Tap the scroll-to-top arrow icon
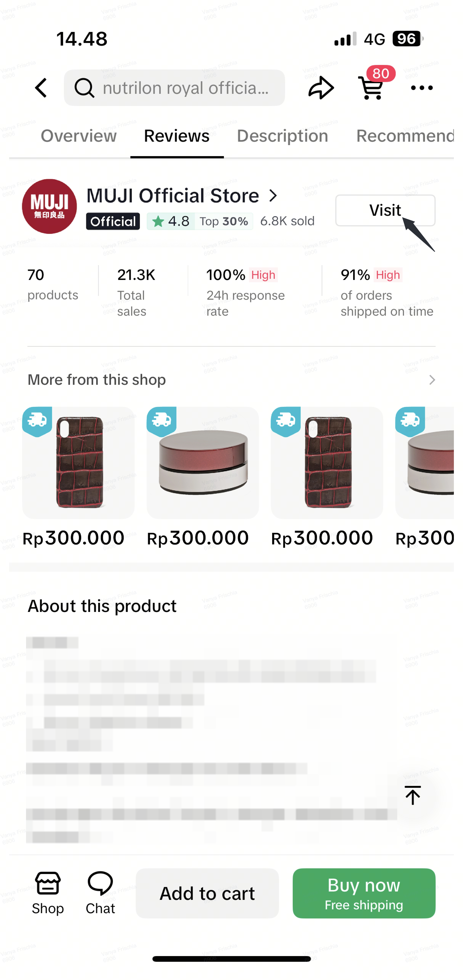The width and height of the screenshot is (463, 980). [412, 795]
